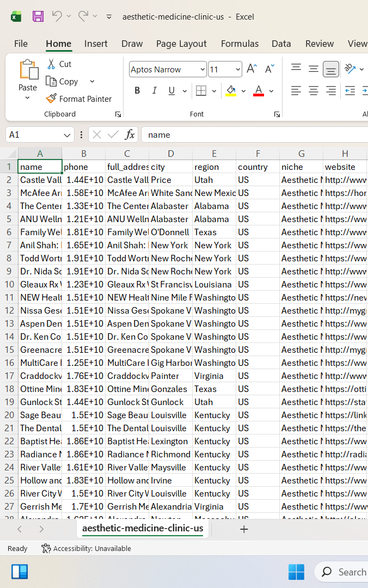Viewport: 368px width, 588px height.
Task: Open the Windows Start menu
Action: click(296, 572)
